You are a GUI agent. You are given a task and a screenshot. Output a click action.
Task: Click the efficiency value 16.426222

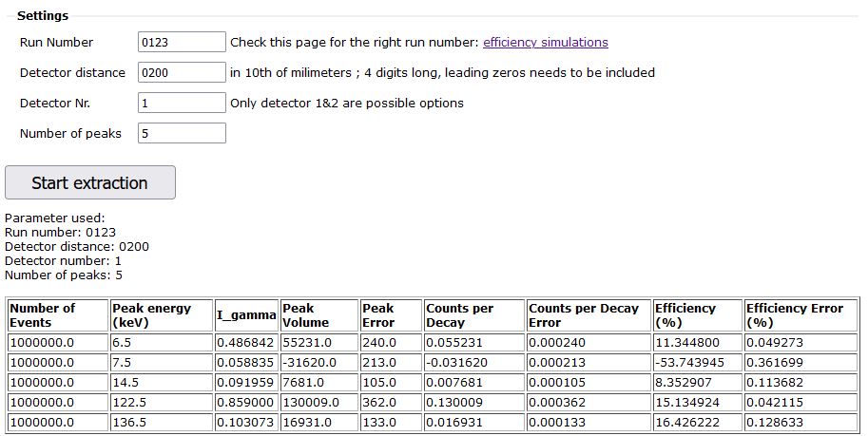696,422
